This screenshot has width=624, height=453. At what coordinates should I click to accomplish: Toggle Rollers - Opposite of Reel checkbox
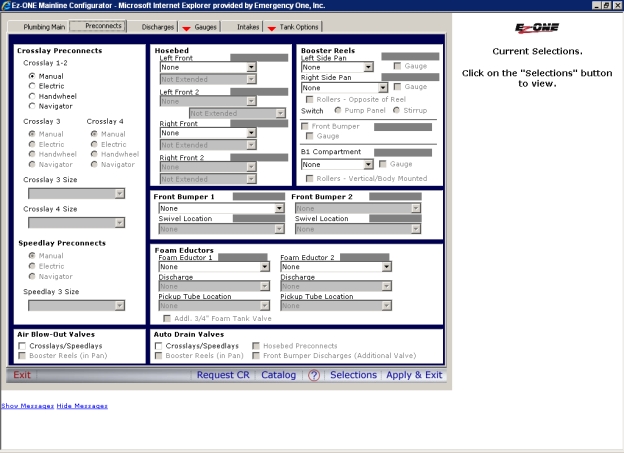point(310,99)
